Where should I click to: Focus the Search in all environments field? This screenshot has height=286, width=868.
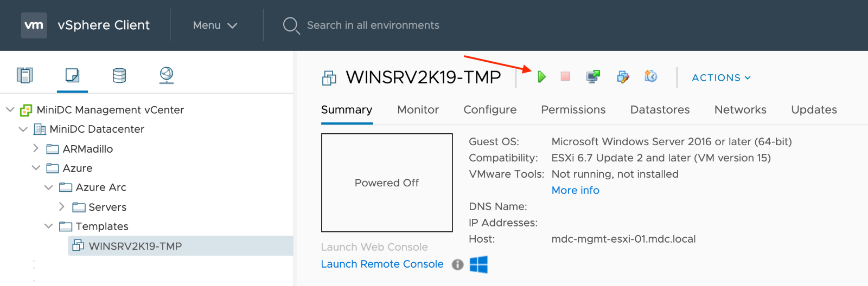(x=373, y=25)
